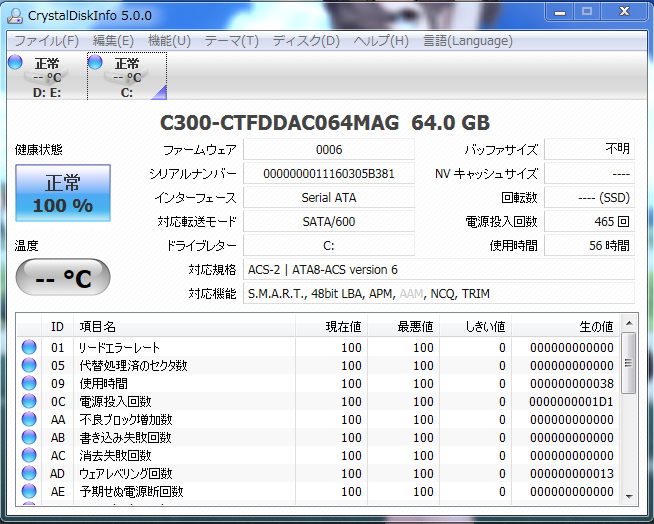Screen dimensions: 654x524
Task: Click the SMART list scrollbar thumb
Action: click(x=629, y=363)
